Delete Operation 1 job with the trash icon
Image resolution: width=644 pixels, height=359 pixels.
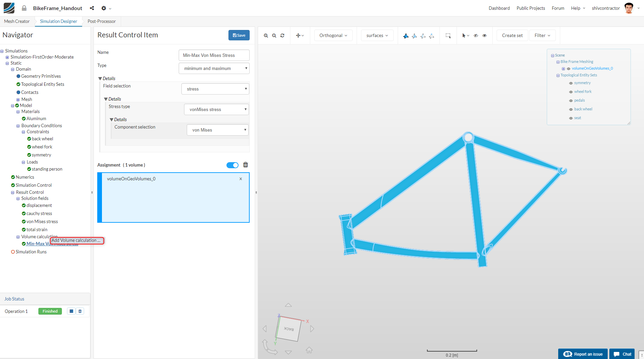click(80, 311)
